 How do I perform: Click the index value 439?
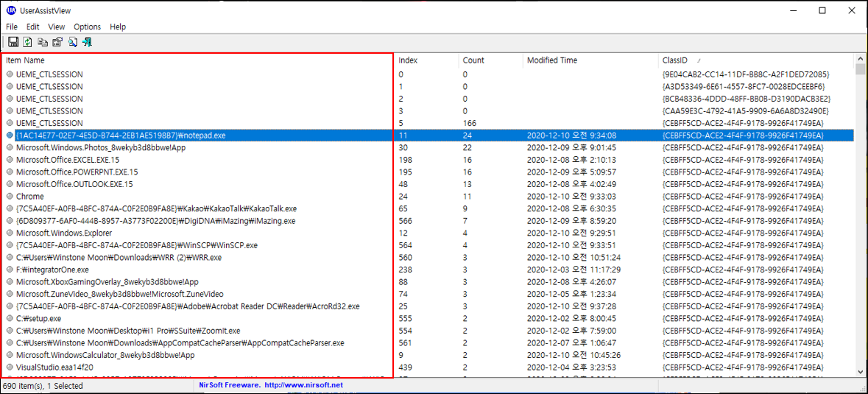(405, 366)
